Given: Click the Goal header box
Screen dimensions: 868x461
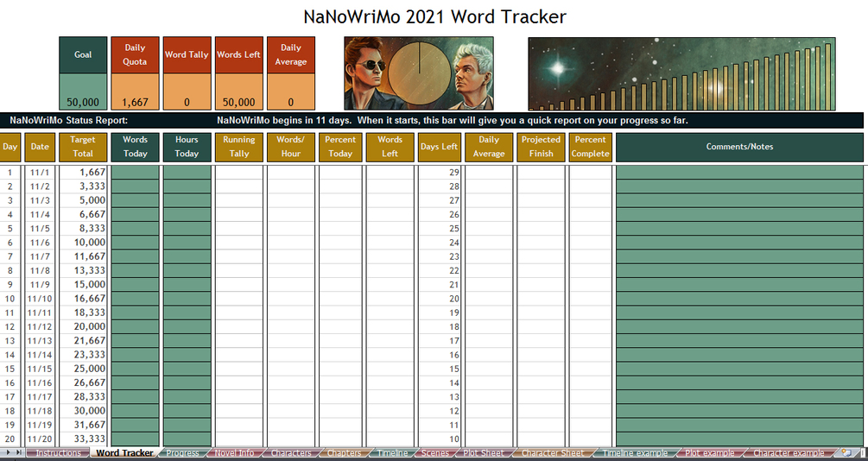Looking at the screenshot, I should pos(83,54).
